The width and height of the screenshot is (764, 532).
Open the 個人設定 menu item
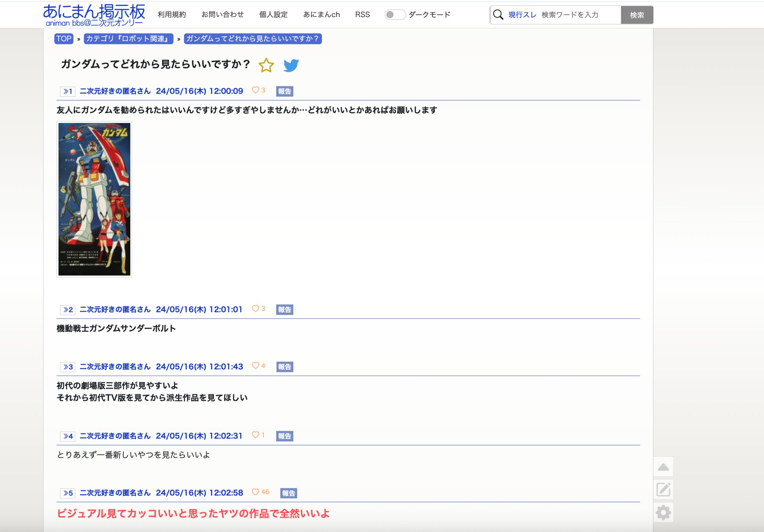(x=273, y=15)
